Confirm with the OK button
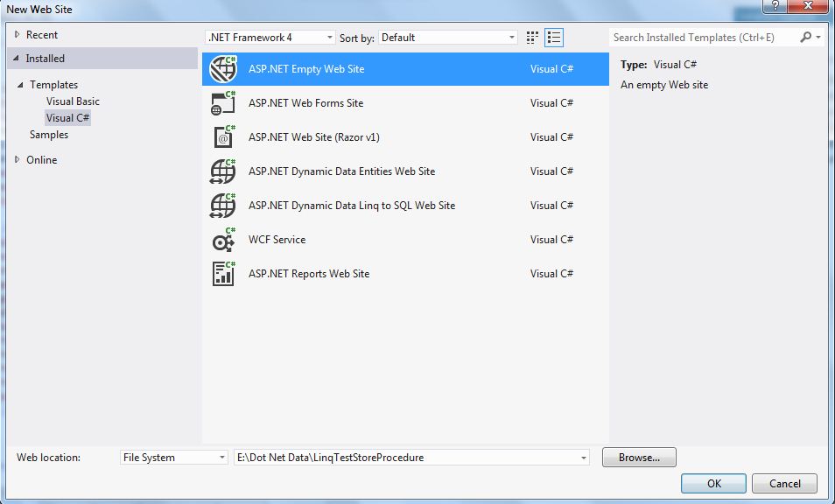The height and width of the screenshot is (504, 835). [x=713, y=483]
